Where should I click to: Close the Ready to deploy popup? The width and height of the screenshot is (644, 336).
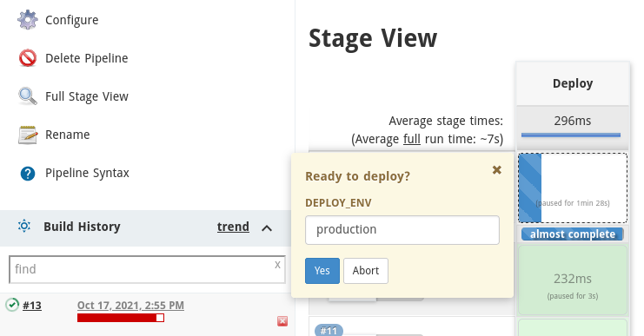[496, 170]
